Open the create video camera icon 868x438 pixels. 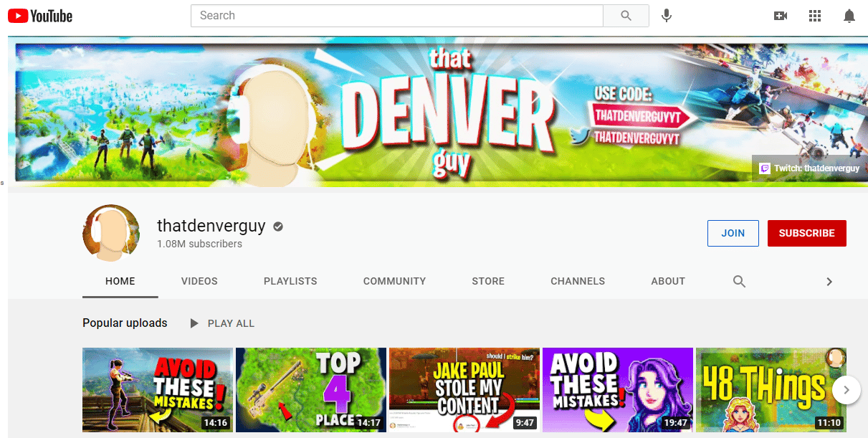pos(781,16)
